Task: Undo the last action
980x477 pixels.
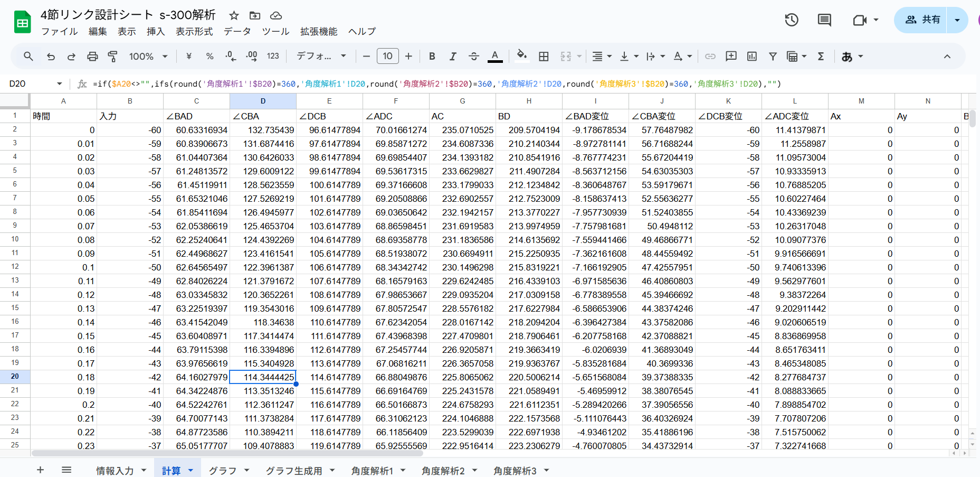Action: (51, 57)
